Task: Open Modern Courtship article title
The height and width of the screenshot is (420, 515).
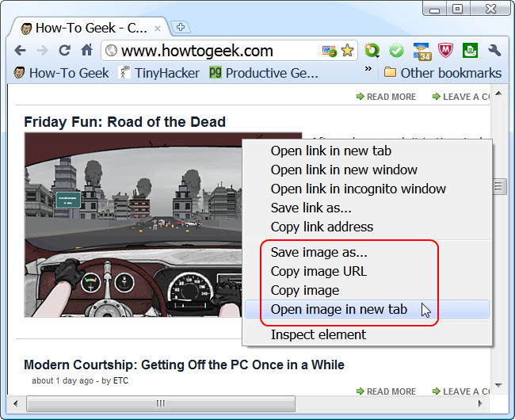Action: (x=185, y=365)
